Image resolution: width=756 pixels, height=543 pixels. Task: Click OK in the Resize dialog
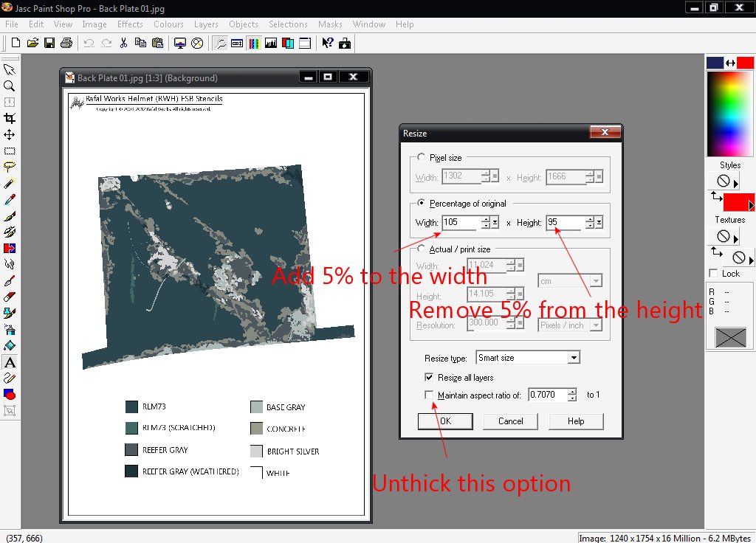coord(445,421)
